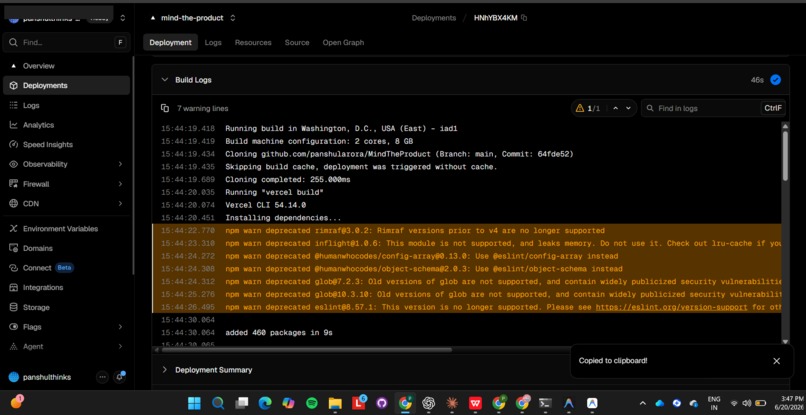Screen dimensions: 806x415
Task: Open File Explorer from the taskbar
Action: tap(335, 403)
